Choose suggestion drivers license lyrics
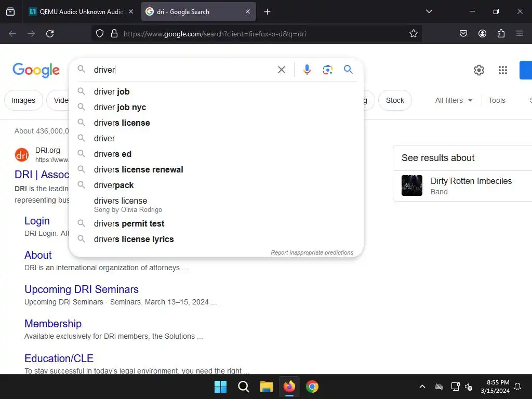Image resolution: width=532 pixels, height=399 pixels. pos(216,239)
